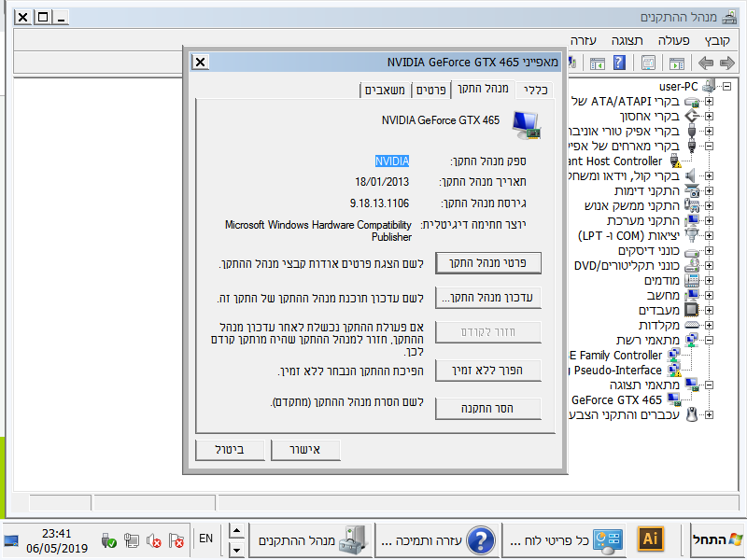Image resolution: width=747 pixels, height=560 pixels.
Task: Click the modems icon in tree
Action: tap(692, 280)
